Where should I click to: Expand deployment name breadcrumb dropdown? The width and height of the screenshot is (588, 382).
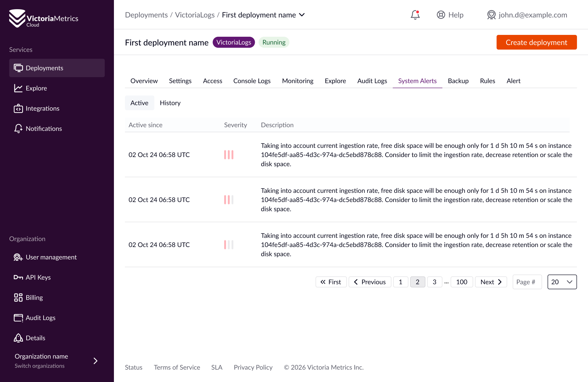point(302,15)
